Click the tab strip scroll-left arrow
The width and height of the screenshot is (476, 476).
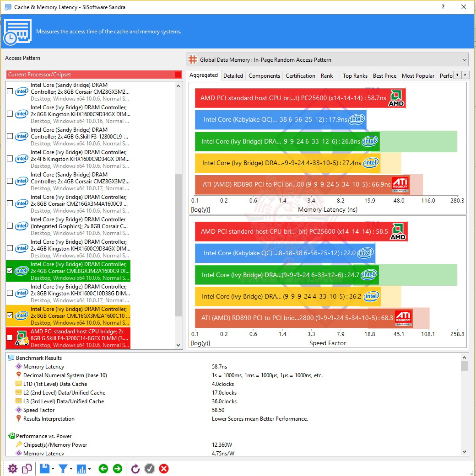click(x=457, y=75)
